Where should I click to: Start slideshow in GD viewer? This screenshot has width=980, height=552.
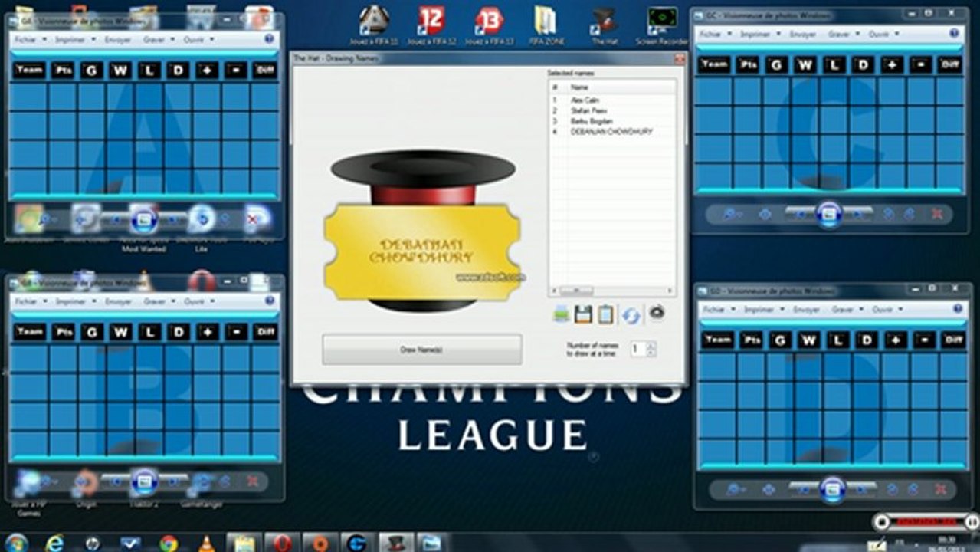tap(833, 489)
